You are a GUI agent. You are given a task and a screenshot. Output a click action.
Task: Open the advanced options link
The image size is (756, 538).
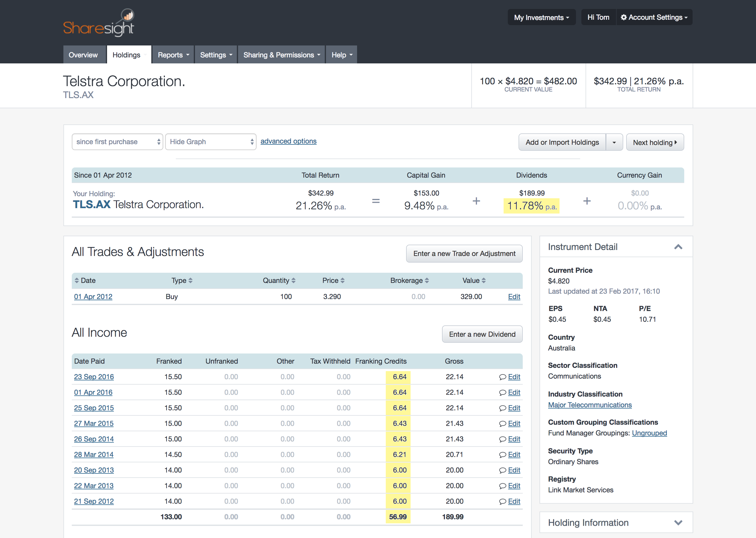click(288, 141)
